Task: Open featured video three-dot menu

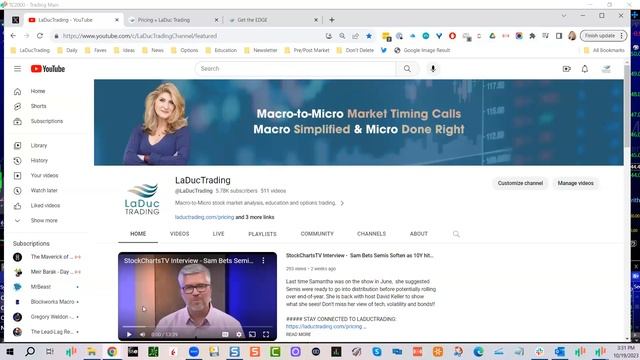Action: (x=263, y=260)
